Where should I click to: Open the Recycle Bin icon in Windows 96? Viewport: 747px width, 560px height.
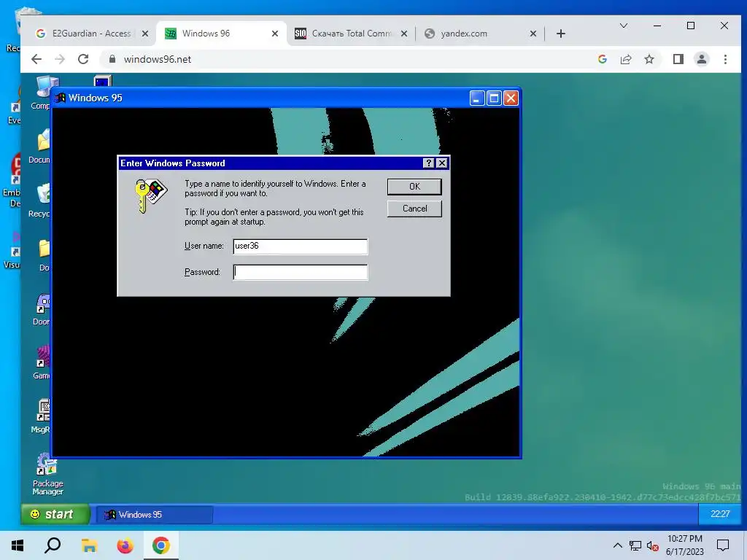pyautogui.click(x=40, y=201)
